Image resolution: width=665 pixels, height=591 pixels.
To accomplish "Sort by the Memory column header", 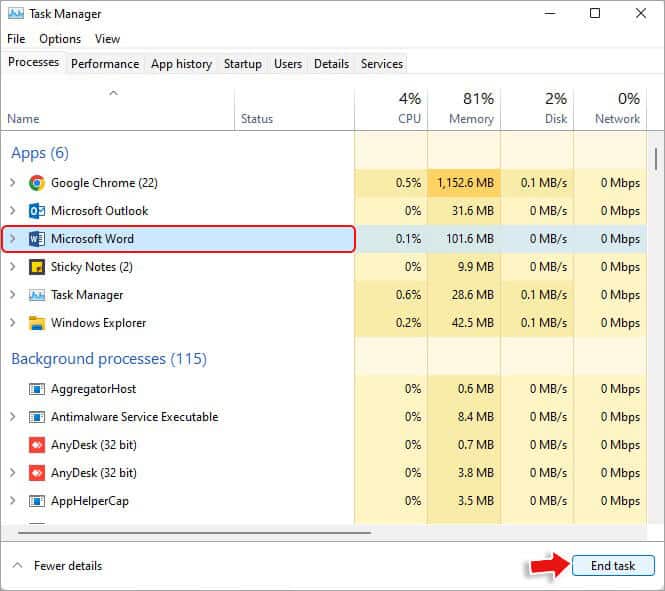I will click(x=464, y=109).
